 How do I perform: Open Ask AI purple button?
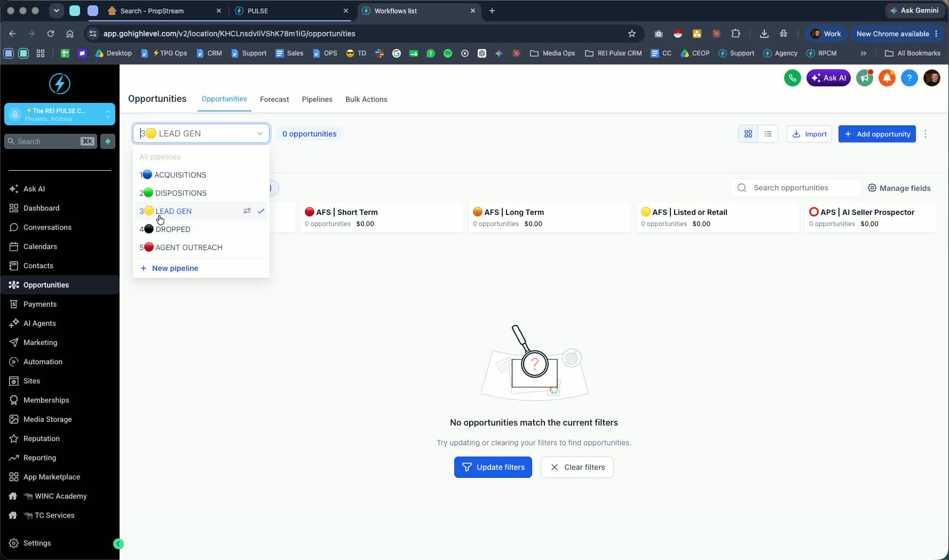pyautogui.click(x=828, y=78)
